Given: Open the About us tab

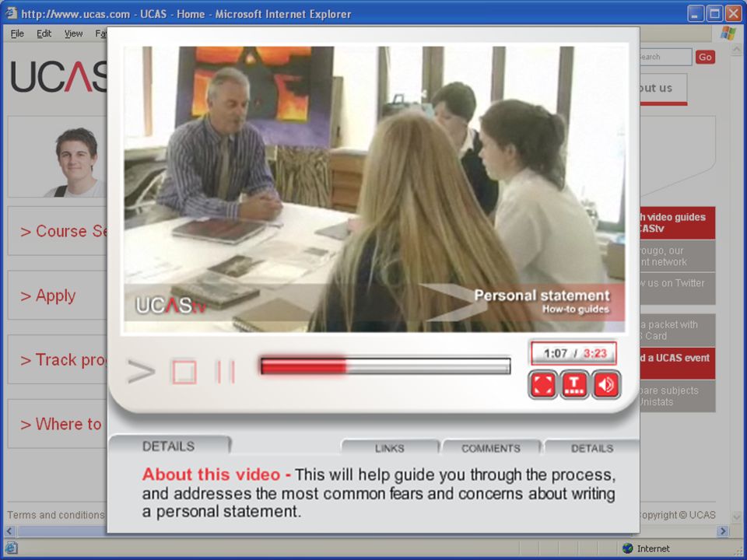Looking at the screenshot, I should point(663,89).
